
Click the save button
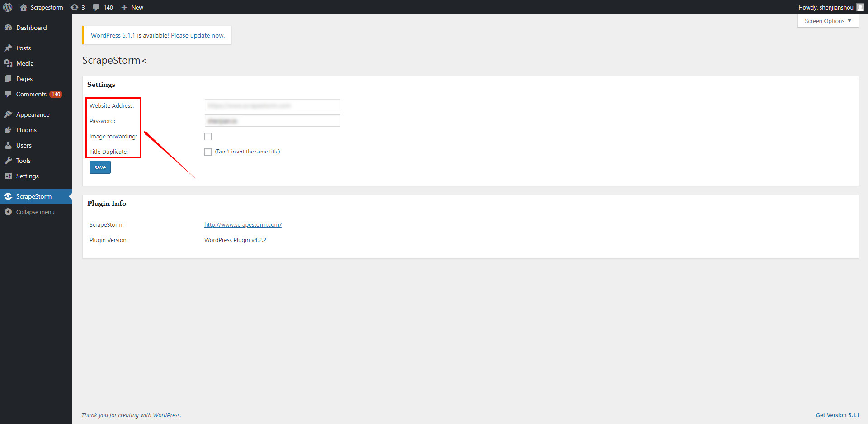100,167
